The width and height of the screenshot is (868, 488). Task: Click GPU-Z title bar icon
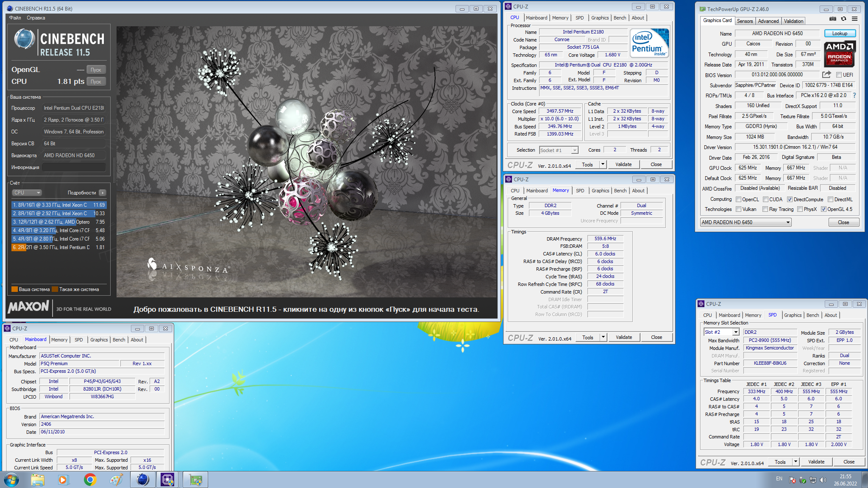pyautogui.click(x=702, y=9)
